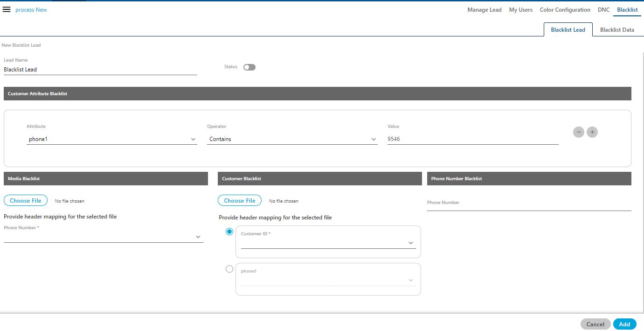Navigate to the DNC section
The height and width of the screenshot is (331, 644).
point(603,10)
